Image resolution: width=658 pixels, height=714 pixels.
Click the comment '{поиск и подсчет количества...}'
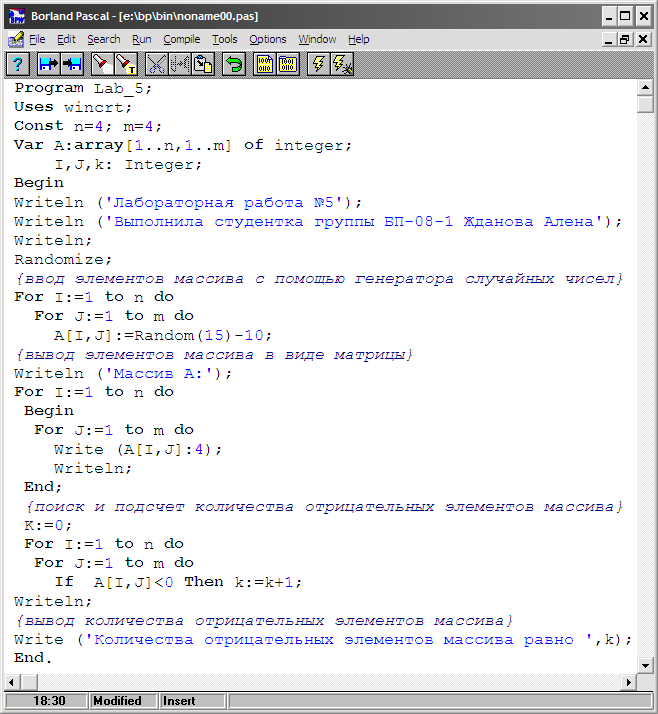coord(324,506)
